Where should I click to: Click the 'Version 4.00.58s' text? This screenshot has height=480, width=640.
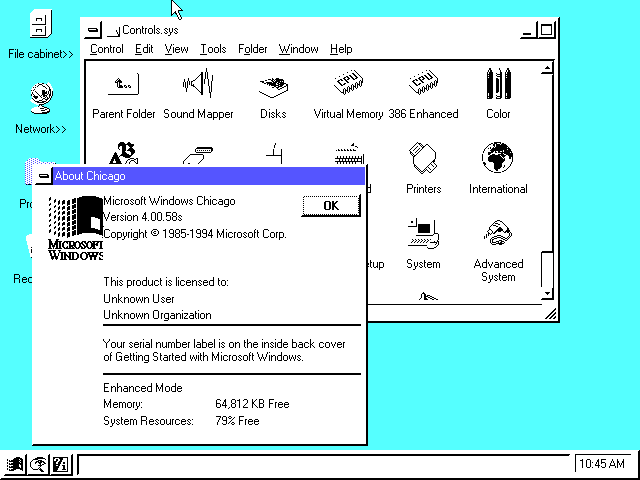[142, 217]
